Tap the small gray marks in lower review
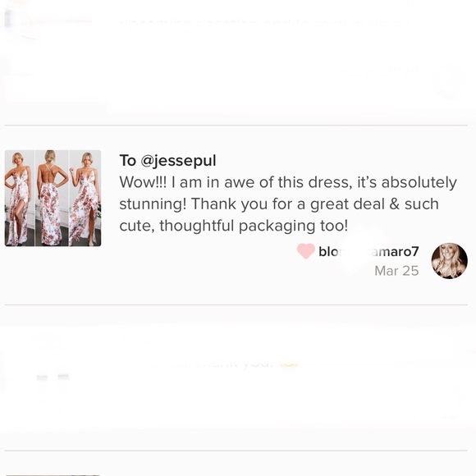 point(53,377)
